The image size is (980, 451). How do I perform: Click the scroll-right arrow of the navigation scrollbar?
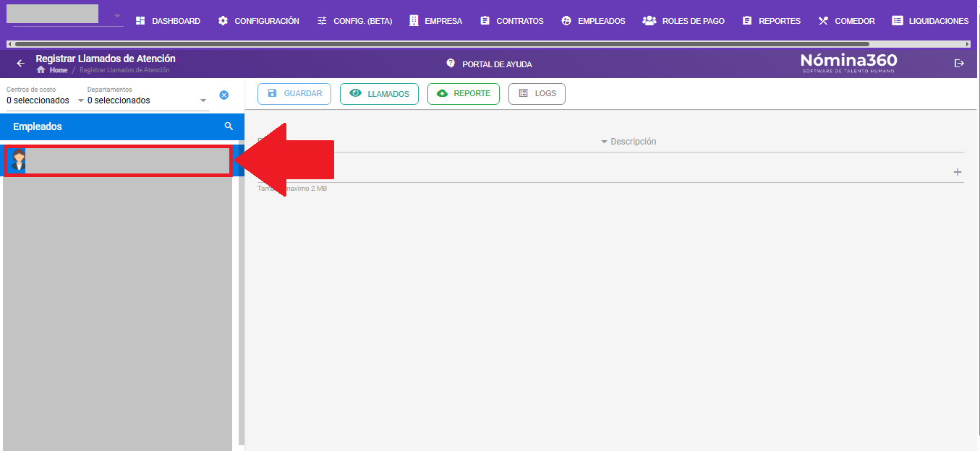tap(968, 44)
